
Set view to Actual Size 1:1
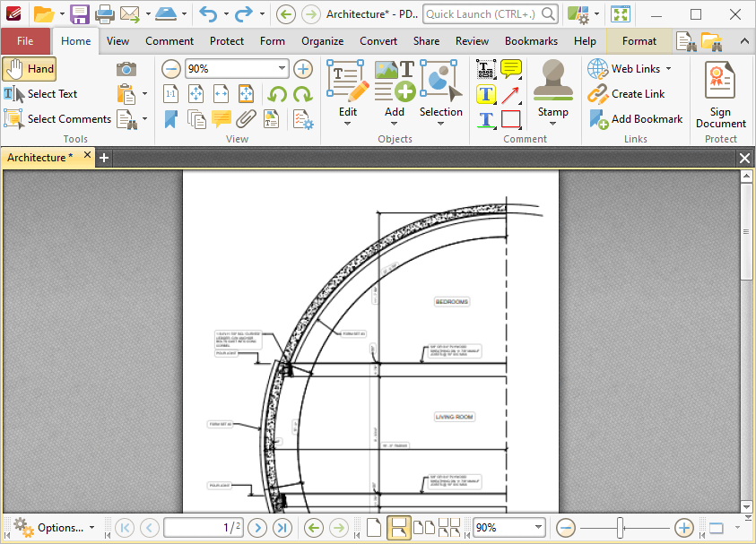(x=170, y=94)
